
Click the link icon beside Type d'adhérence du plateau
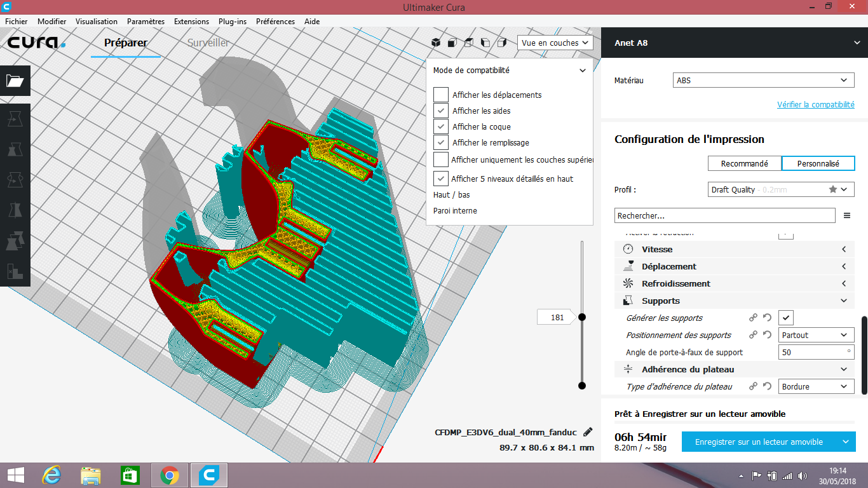(x=753, y=386)
